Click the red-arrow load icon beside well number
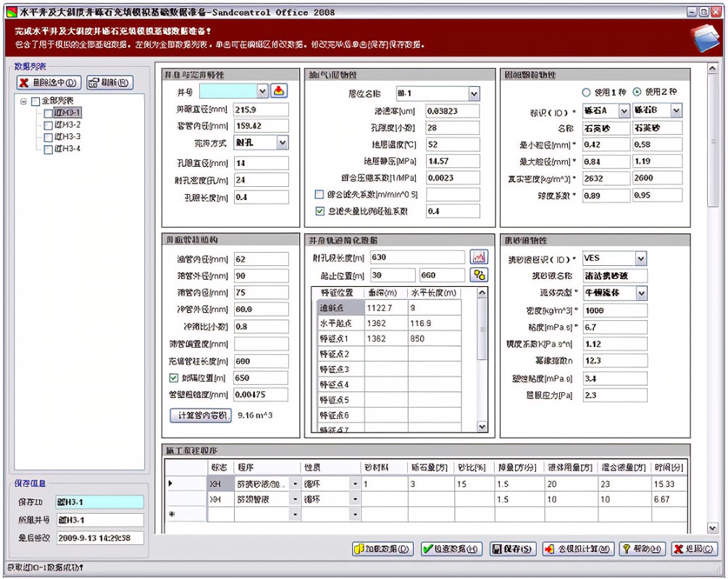 tap(279, 91)
